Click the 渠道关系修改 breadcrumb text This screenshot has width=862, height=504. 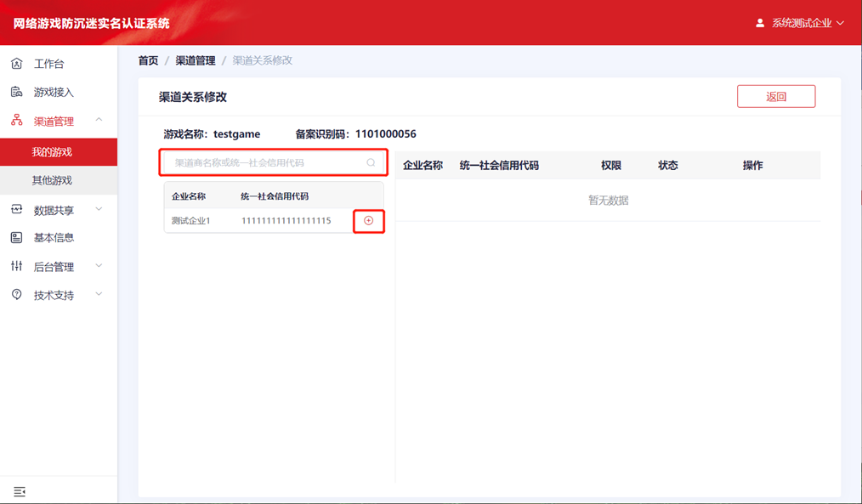(262, 60)
